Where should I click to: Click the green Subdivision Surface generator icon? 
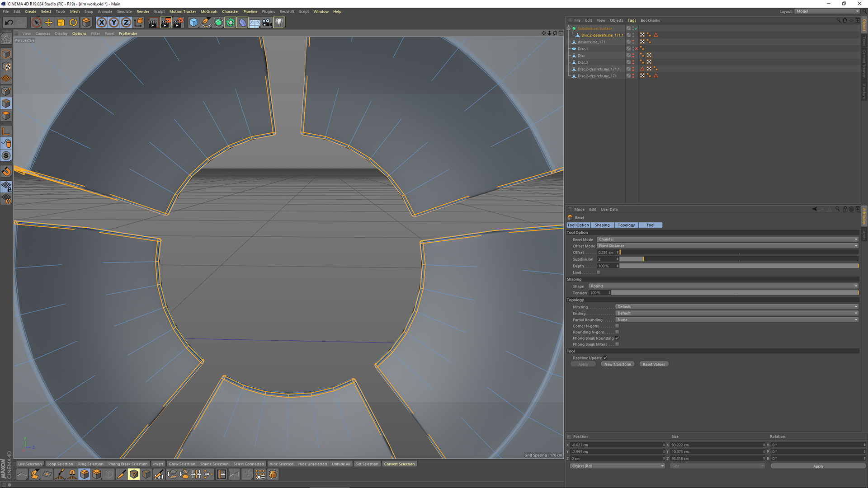point(218,22)
